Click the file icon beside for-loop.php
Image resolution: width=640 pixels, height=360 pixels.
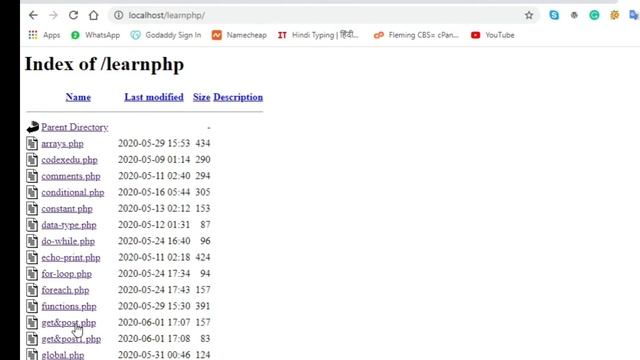click(32, 274)
